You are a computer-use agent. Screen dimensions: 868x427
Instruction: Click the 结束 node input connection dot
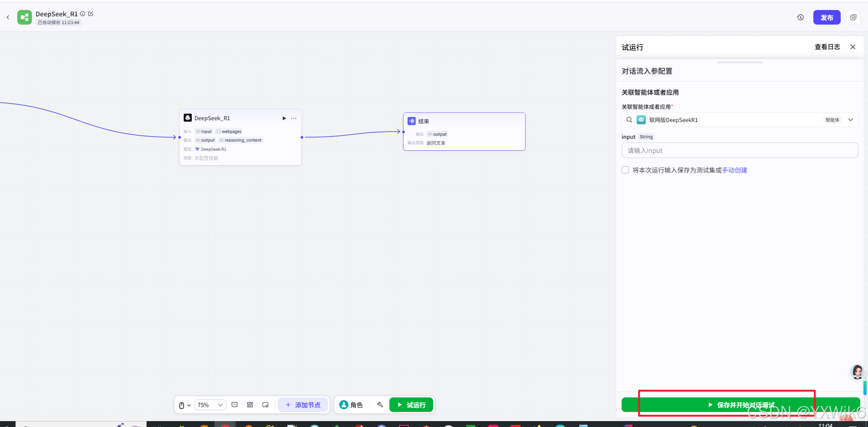tap(403, 132)
